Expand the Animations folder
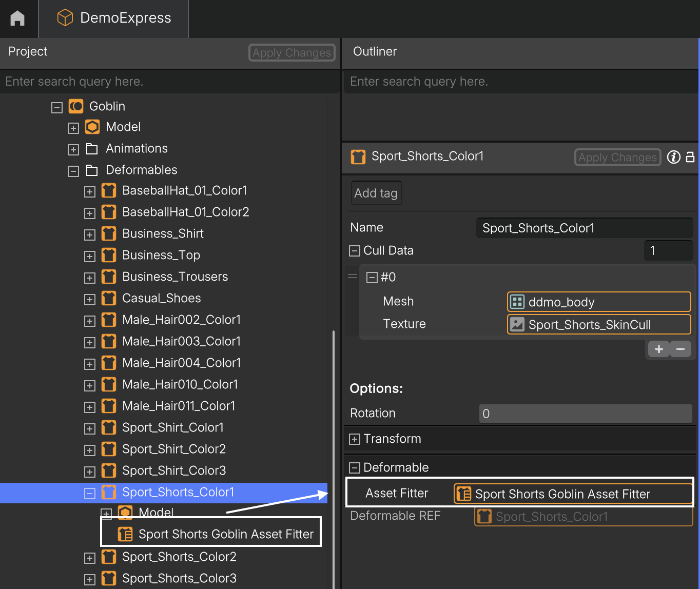 [x=73, y=149]
